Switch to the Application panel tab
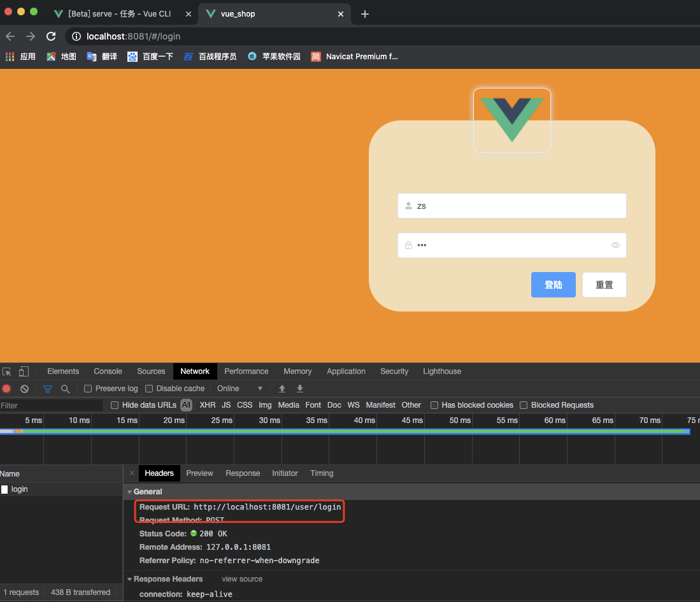This screenshot has height=602, width=700. (346, 371)
